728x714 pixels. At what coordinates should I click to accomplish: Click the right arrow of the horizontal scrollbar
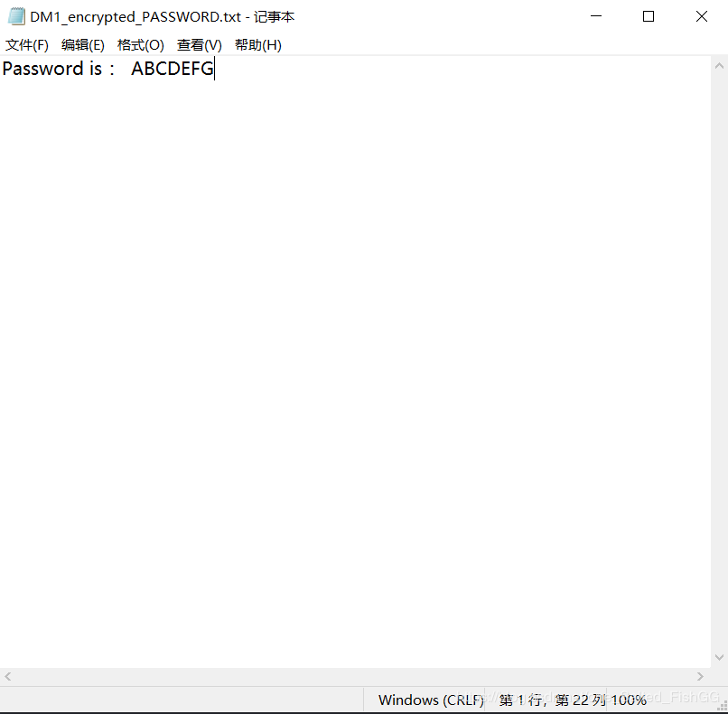[700, 676]
